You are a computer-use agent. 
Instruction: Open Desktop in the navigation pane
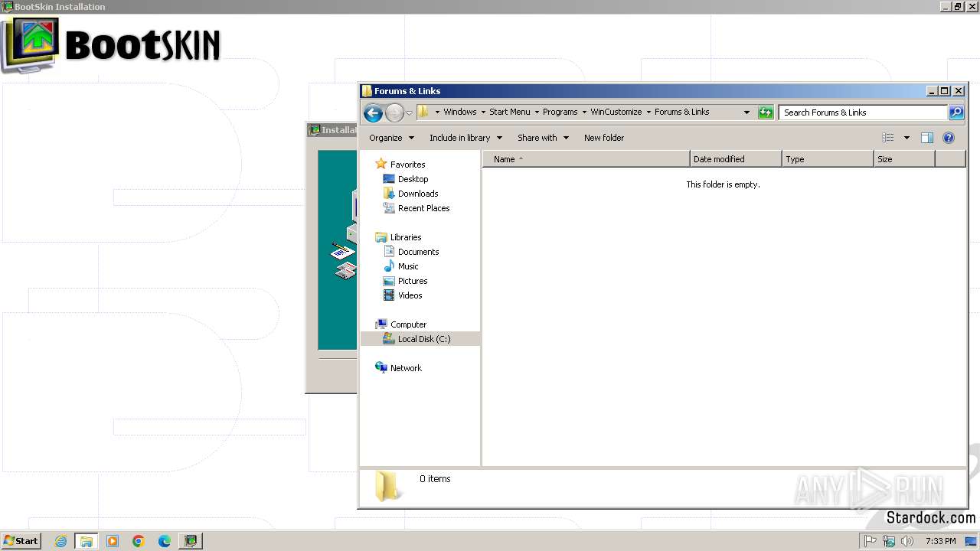(413, 179)
